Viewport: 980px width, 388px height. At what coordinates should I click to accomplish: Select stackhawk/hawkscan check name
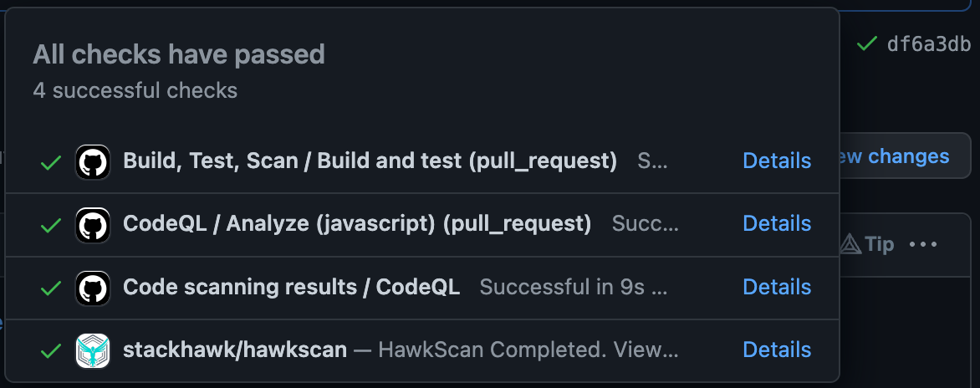(x=235, y=350)
